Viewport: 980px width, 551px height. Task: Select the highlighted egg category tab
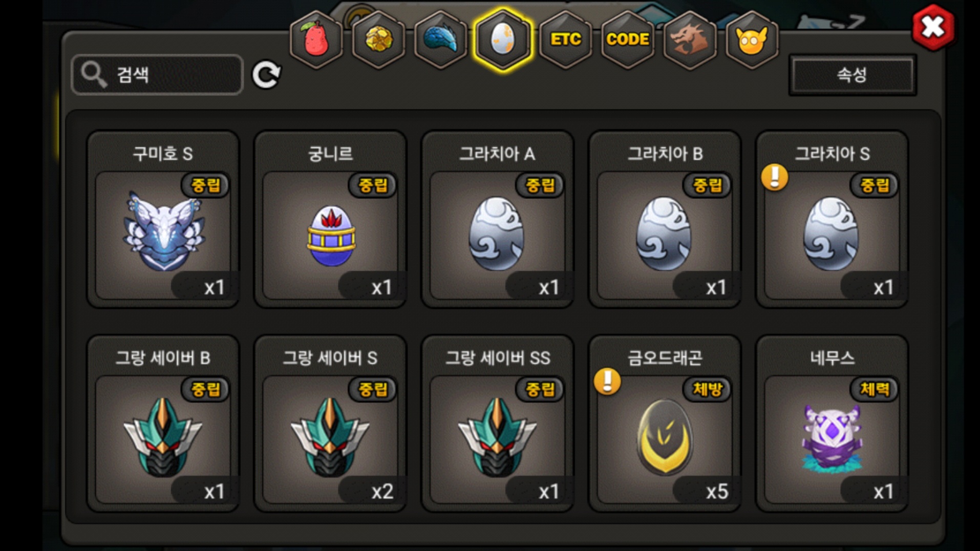pyautogui.click(x=503, y=39)
